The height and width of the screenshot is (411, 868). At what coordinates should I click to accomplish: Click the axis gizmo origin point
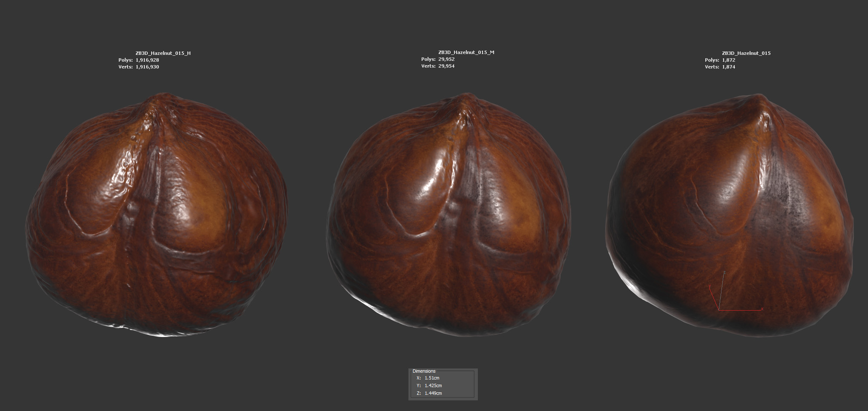(719, 310)
